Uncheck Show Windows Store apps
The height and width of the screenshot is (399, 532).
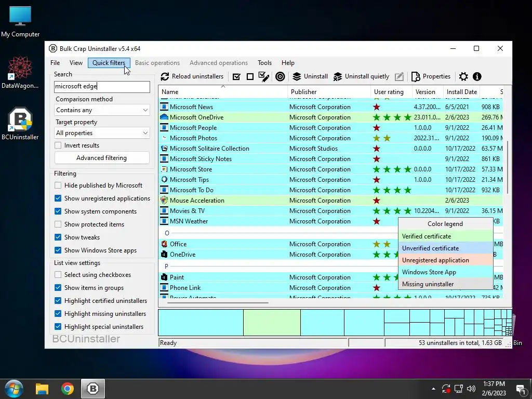point(58,250)
